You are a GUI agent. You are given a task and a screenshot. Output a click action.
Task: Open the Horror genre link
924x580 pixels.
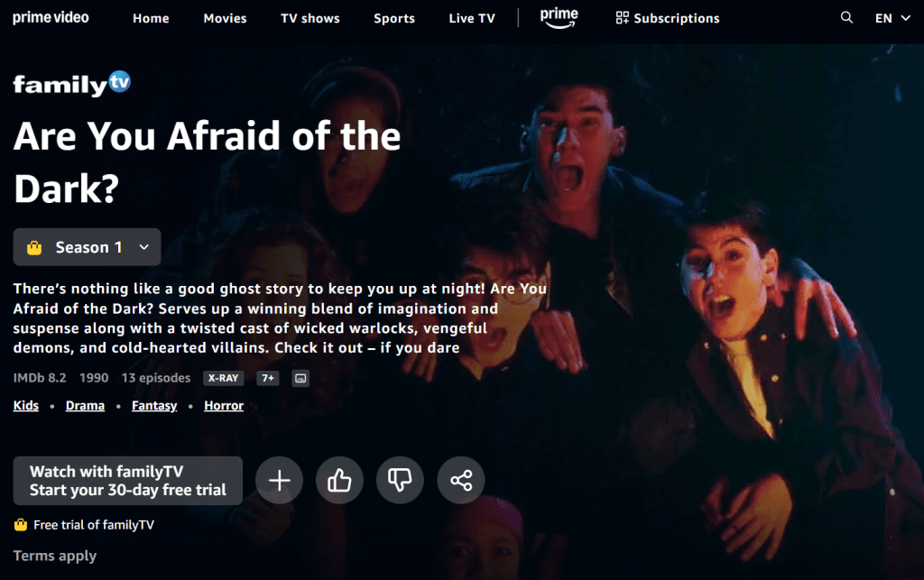[224, 406]
